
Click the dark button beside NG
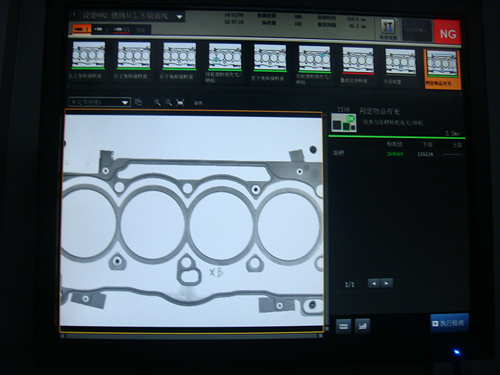(x=417, y=30)
